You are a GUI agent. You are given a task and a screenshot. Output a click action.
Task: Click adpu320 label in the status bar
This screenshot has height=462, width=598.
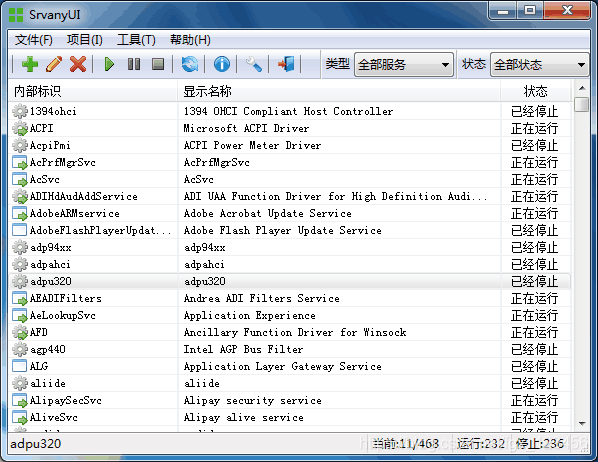(35, 444)
